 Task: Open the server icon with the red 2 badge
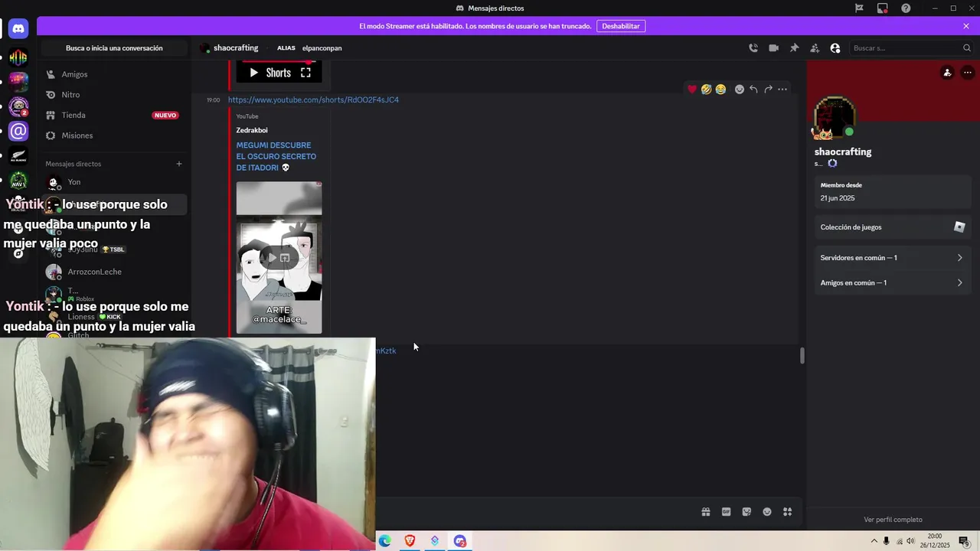coord(18,106)
